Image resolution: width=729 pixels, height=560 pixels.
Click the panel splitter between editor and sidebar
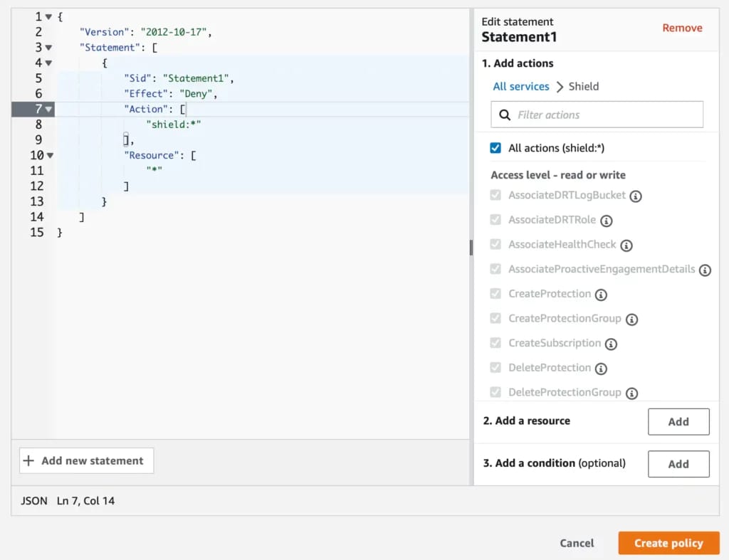[471, 248]
